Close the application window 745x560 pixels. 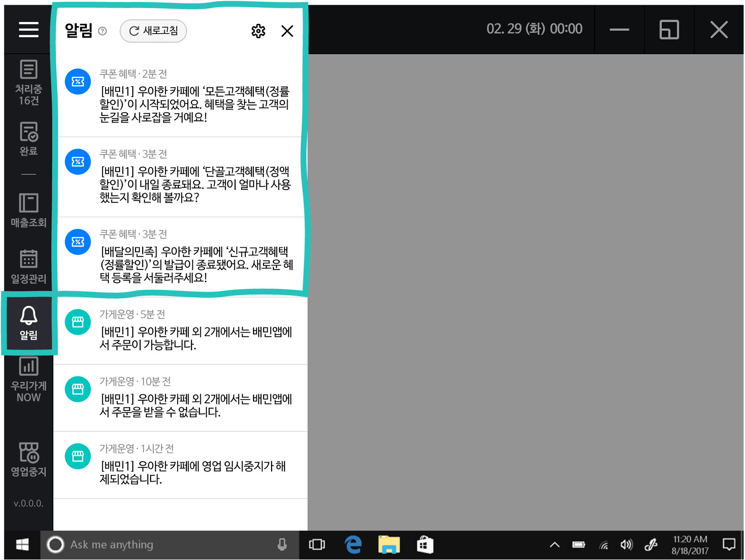click(x=719, y=29)
